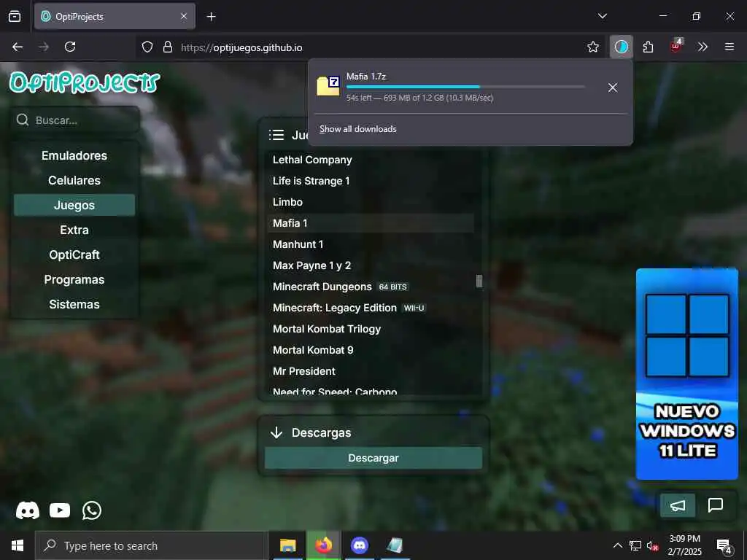Open the Nuevo Windows 11 Lite banner

(687, 374)
